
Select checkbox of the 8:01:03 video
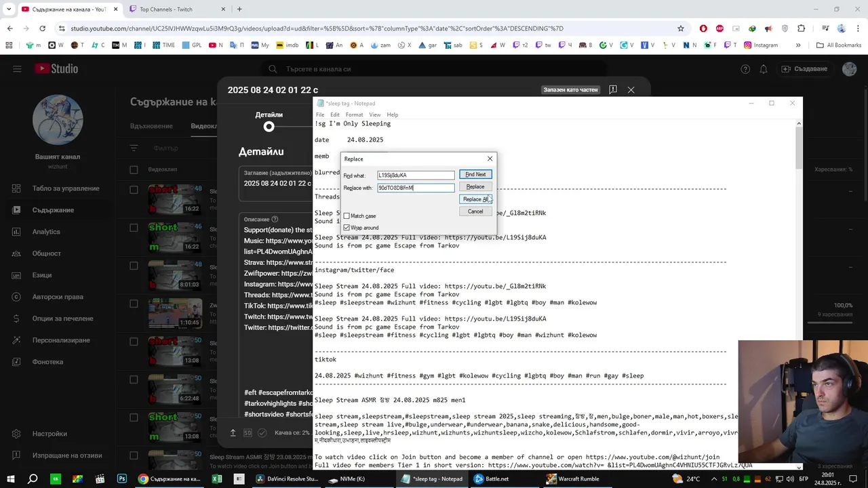pyautogui.click(x=134, y=266)
